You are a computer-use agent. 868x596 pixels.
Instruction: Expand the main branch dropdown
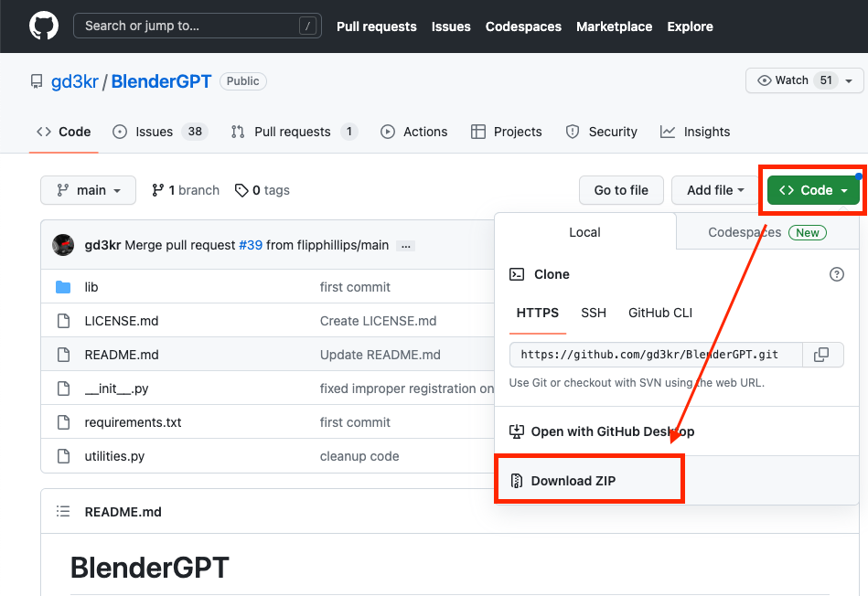point(88,190)
